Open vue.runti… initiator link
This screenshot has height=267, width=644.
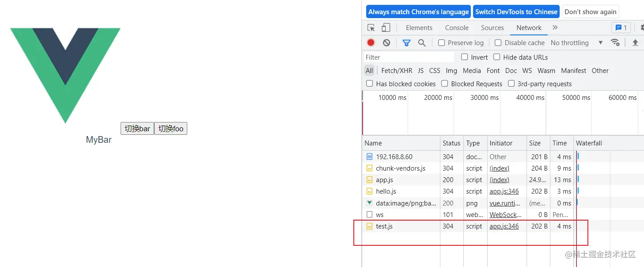505,203
